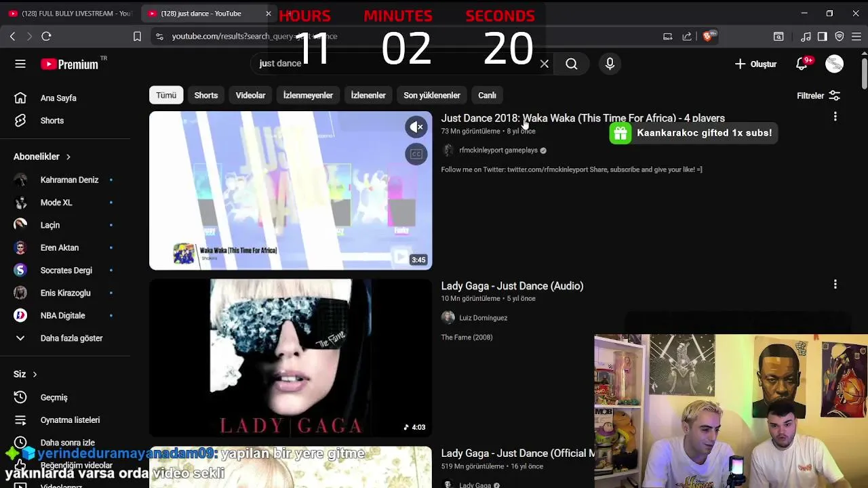Click the Shorts sidebar icon
This screenshot has width=868, height=488.
(x=20, y=121)
